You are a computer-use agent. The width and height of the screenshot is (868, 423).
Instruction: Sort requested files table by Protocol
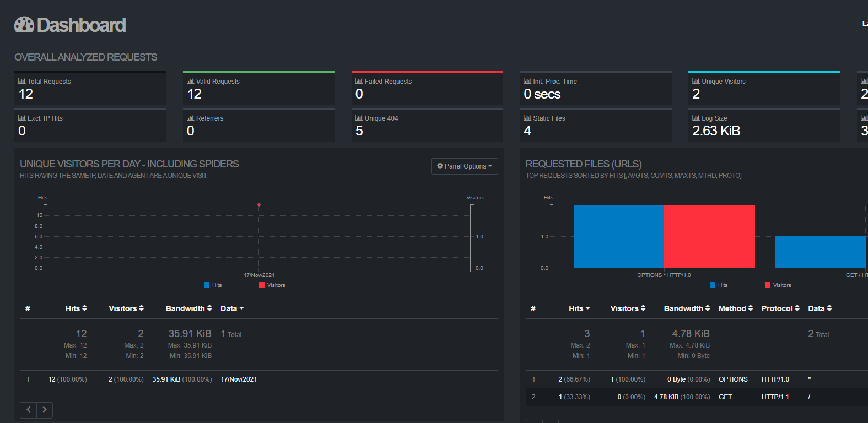pos(780,308)
